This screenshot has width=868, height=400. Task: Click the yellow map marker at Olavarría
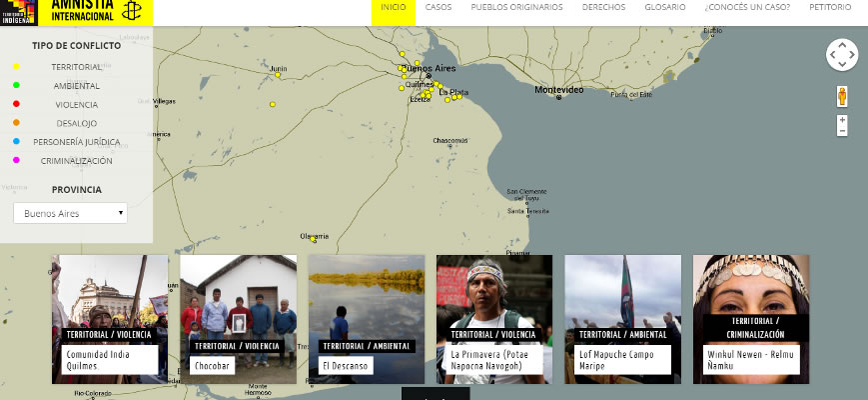[314, 239]
